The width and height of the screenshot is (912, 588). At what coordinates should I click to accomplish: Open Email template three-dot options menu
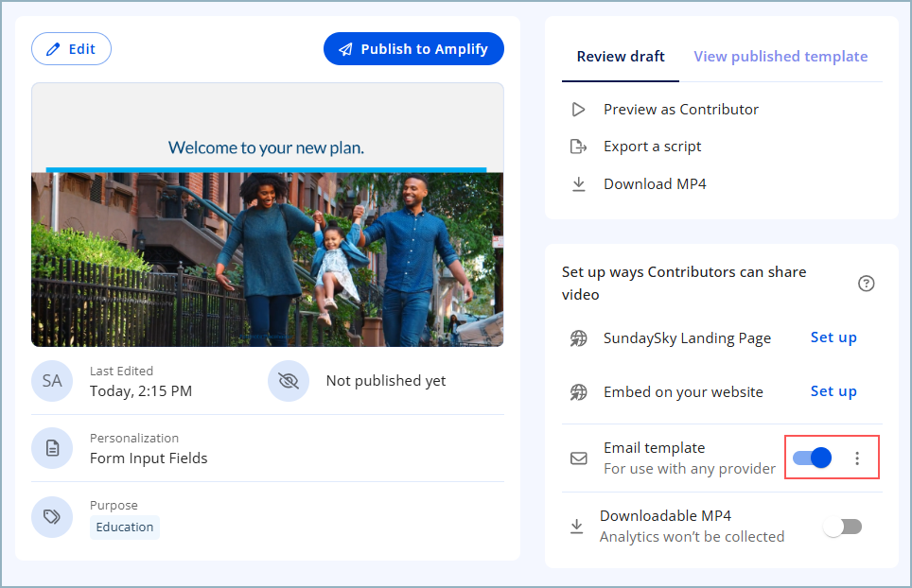[x=857, y=458]
